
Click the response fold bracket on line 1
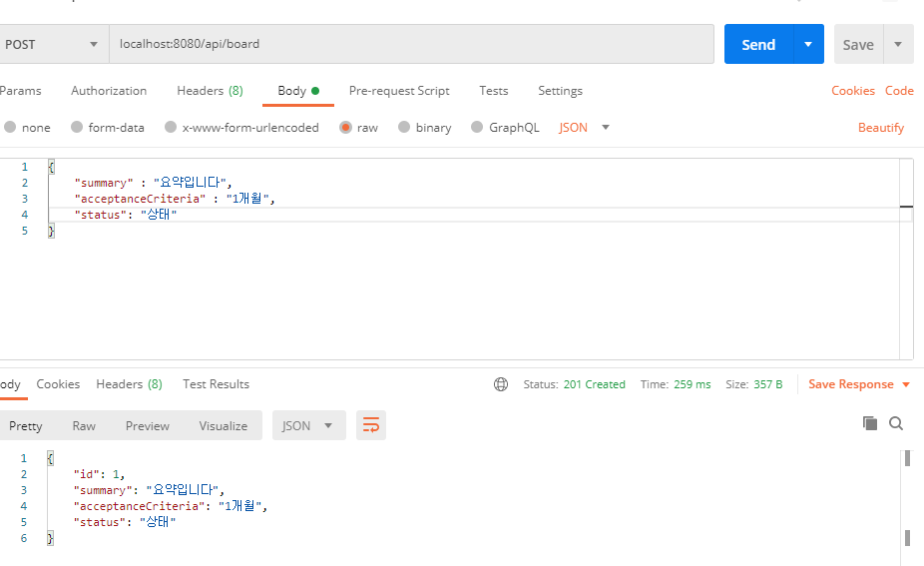50,458
